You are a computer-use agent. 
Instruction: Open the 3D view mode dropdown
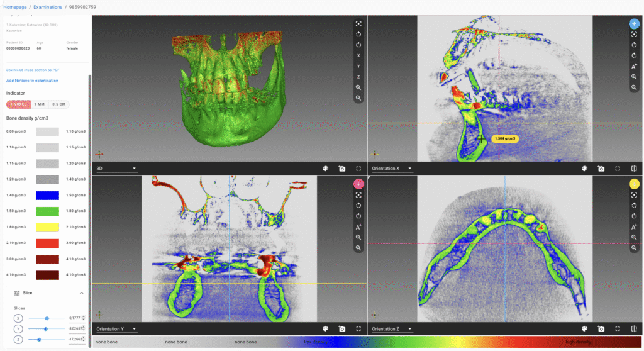point(116,169)
